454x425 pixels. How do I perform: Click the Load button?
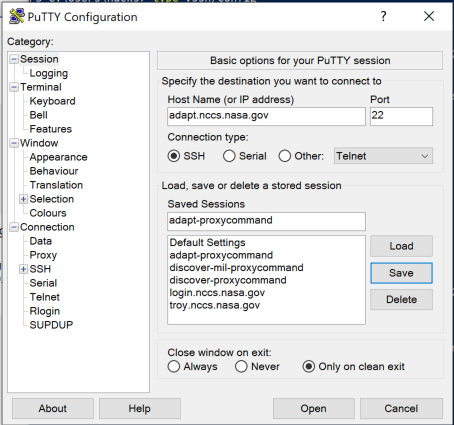(401, 246)
